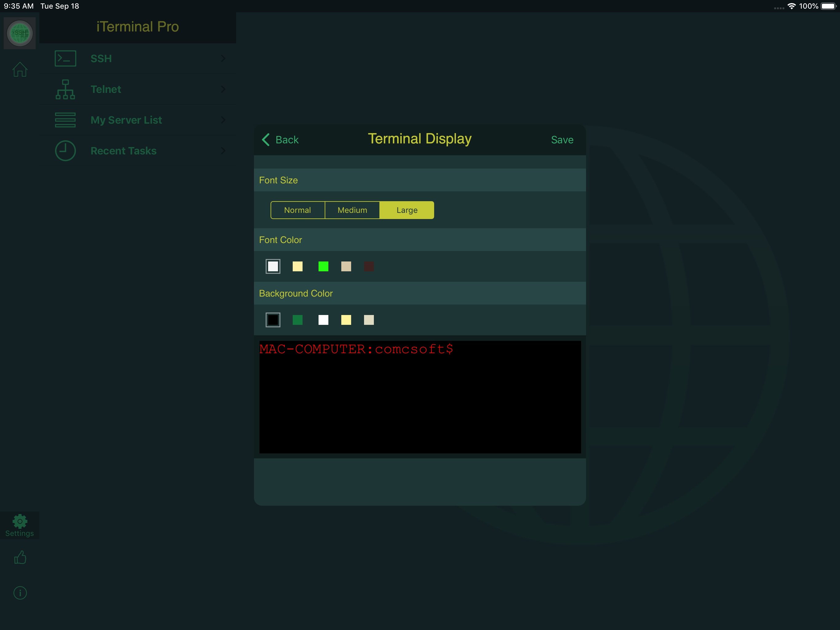
Task: Go Back from Terminal Display
Action: [x=281, y=140]
